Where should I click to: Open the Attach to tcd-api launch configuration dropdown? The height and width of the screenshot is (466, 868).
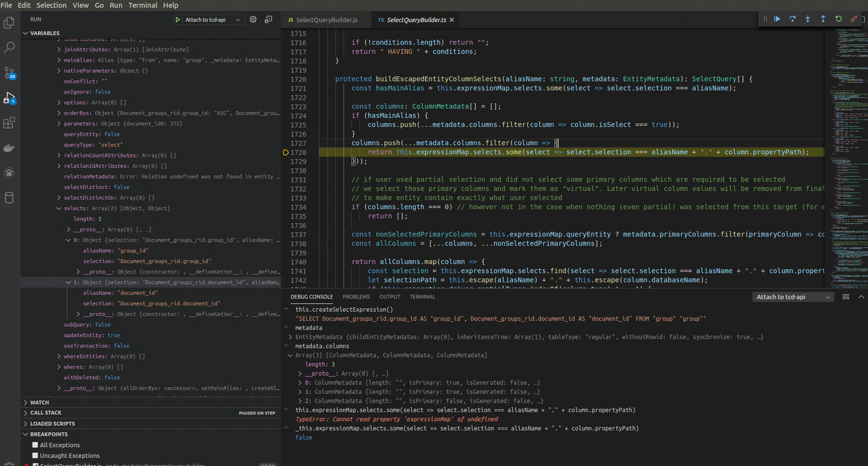point(212,20)
